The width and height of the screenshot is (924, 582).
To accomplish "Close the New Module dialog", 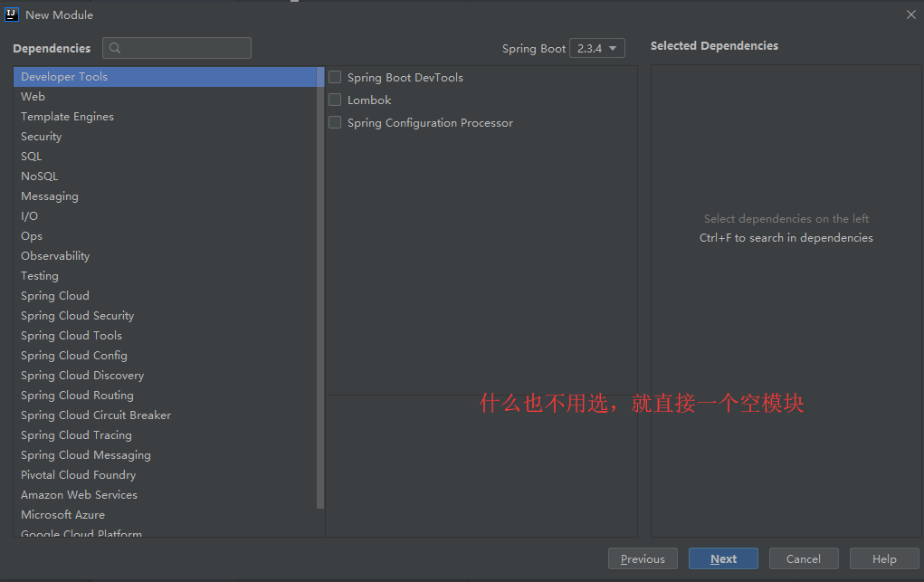I will point(911,14).
